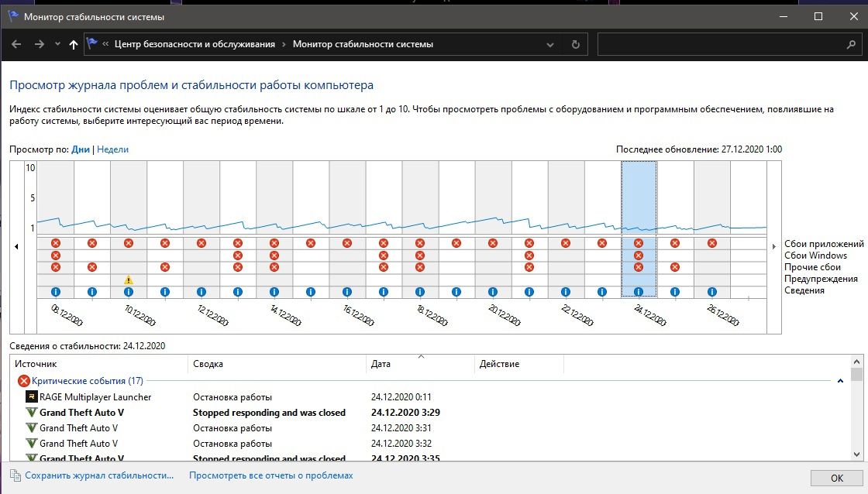Select the Grand Theft Auto V row at 3:32
868x494 pixels.
(x=432, y=443)
